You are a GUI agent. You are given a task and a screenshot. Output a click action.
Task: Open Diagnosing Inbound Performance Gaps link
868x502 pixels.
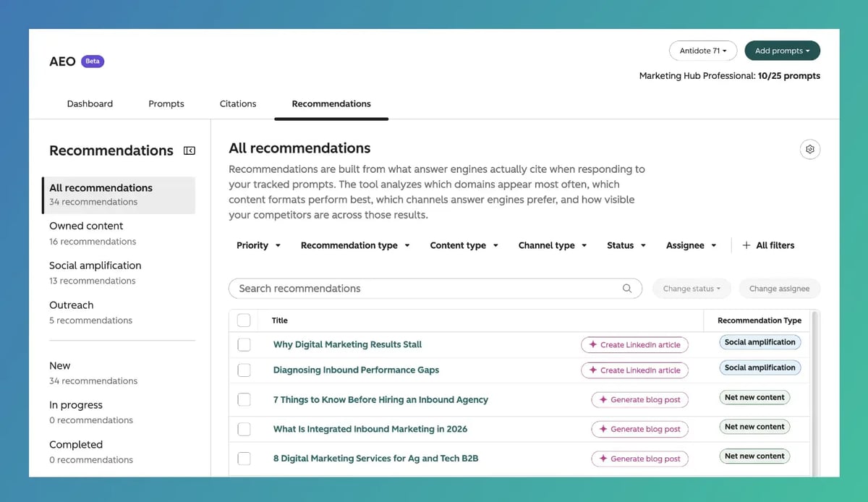pyautogui.click(x=356, y=370)
